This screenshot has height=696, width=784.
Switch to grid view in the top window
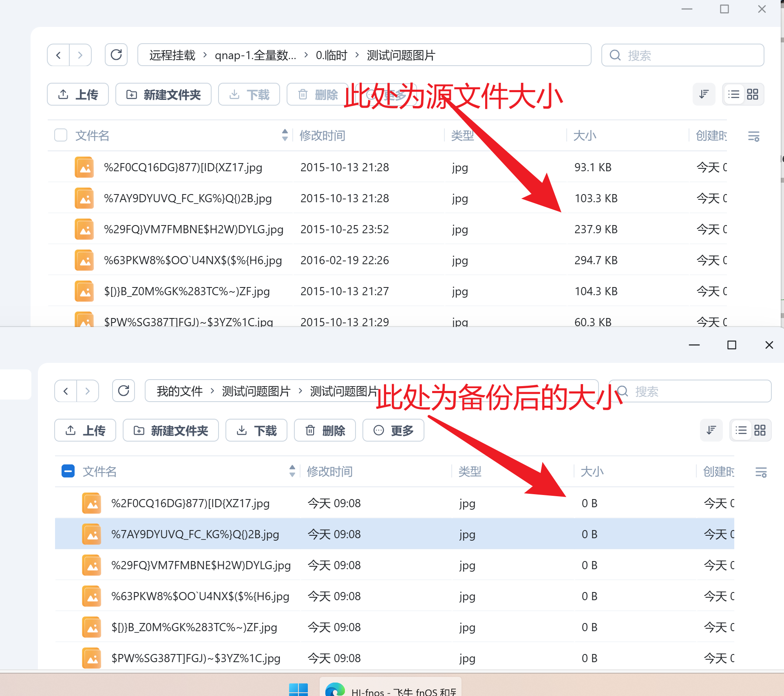pos(753,95)
